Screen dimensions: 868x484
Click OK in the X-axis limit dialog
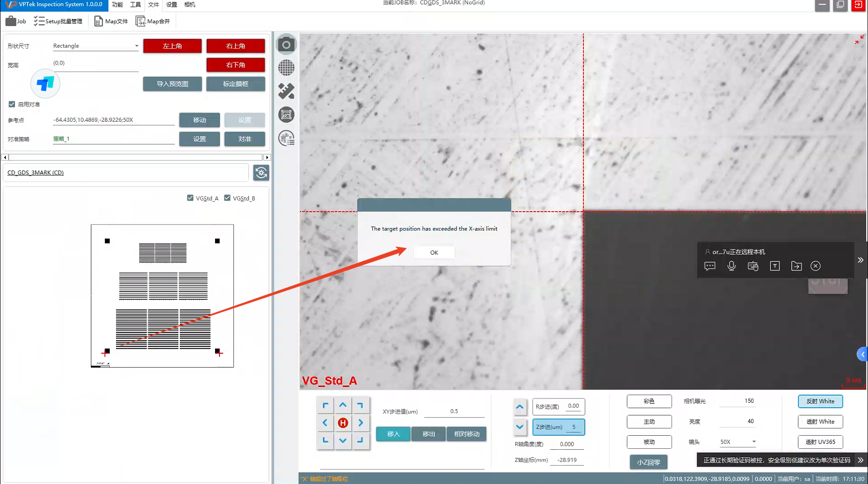(x=434, y=253)
